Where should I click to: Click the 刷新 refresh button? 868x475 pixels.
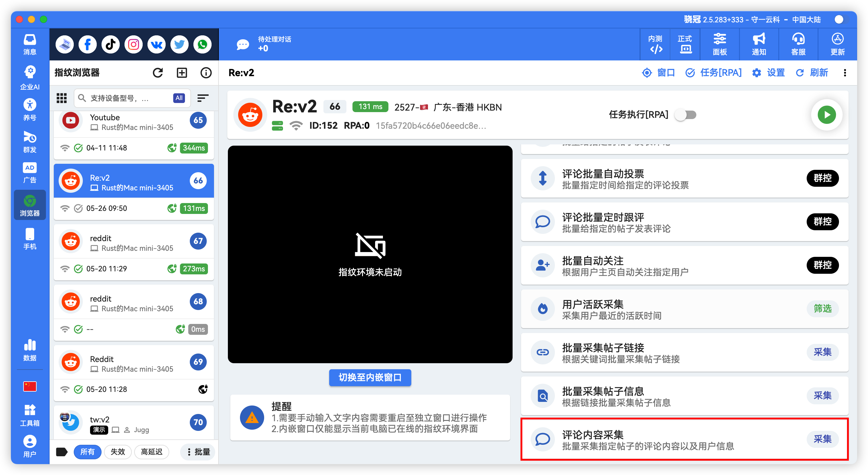(x=812, y=73)
